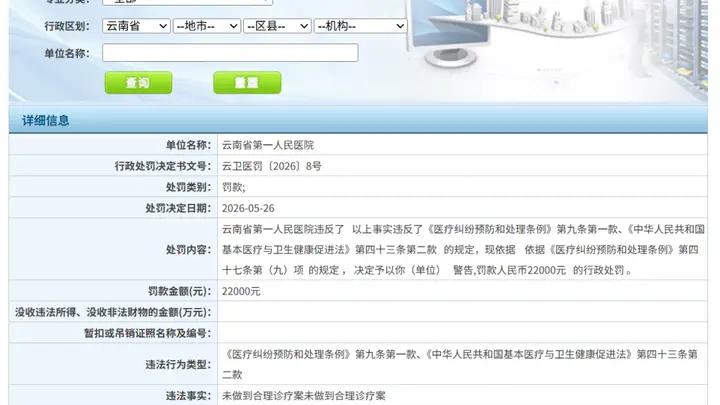The width and height of the screenshot is (720, 405).
Task: Select document number 云卫医罚〔2026〕8号
Action: click(x=271, y=166)
